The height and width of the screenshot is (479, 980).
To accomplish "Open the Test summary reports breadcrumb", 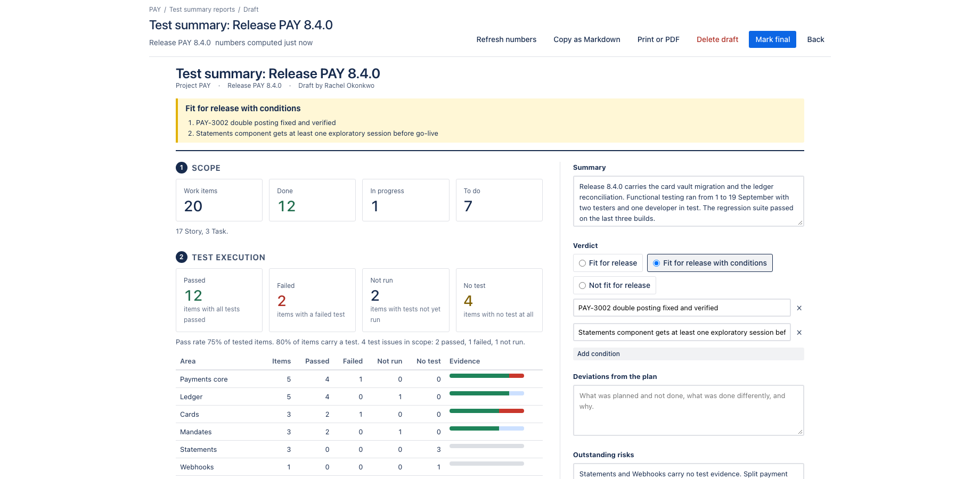I will 202,10.
